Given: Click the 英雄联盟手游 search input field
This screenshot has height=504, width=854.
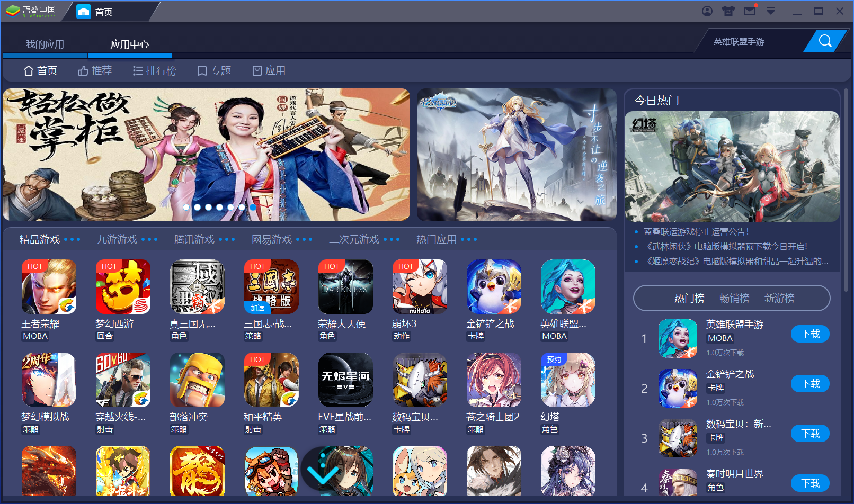Looking at the screenshot, I should 752,42.
